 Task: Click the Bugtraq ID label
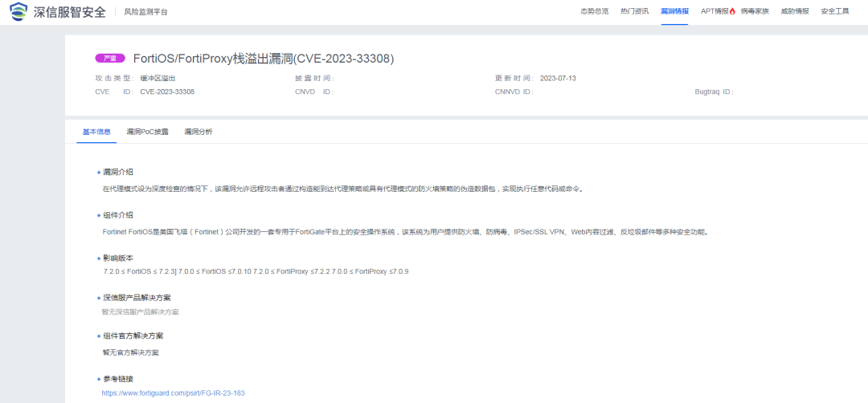(x=714, y=92)
